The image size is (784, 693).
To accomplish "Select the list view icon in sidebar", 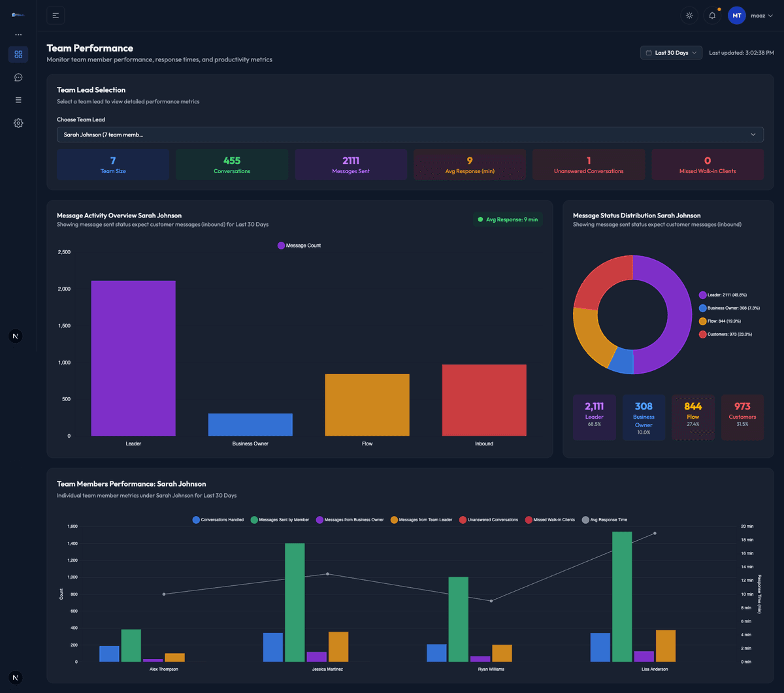I will 18,100.
